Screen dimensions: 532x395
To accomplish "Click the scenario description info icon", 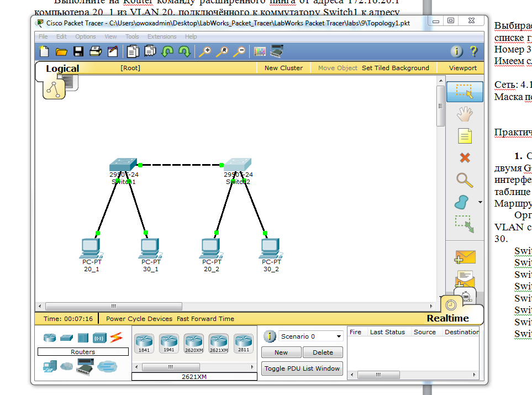I will pyautogui.click(x=270, y=336).
